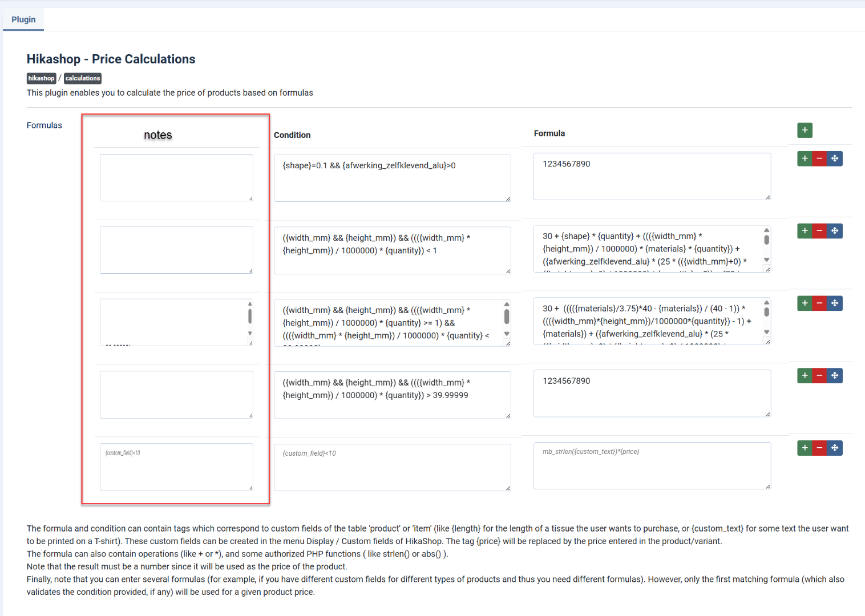Screen dimensions: 865x616
Task: Click the scrollbar thumb in the '>= 1' condition box
Action: tap(506, 317)
